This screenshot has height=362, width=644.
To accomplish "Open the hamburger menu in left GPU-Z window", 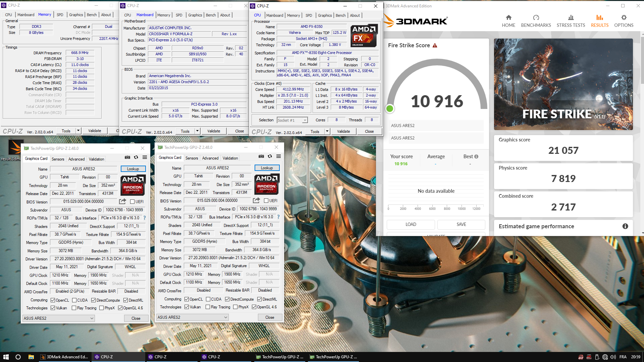I will click(145, 157).
